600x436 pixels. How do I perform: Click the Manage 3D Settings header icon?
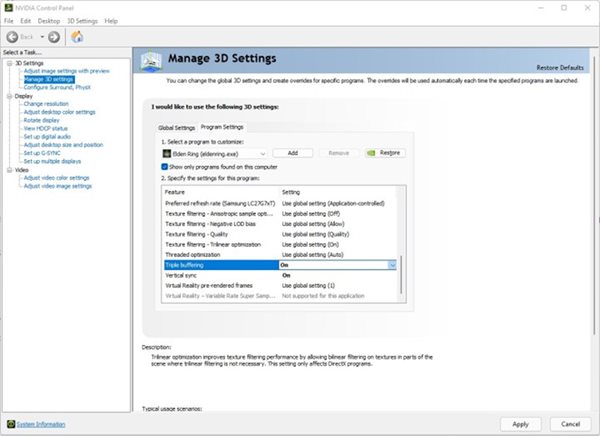tap(151, 61)
